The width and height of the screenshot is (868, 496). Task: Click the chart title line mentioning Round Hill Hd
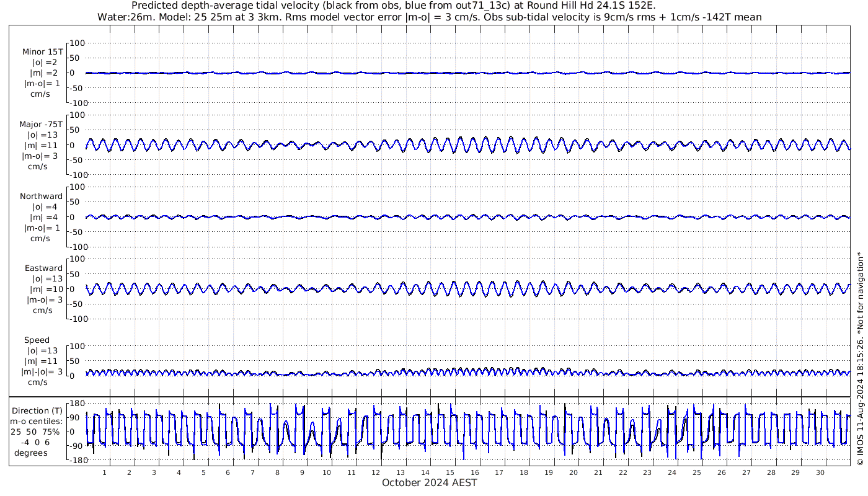click(x=393, y=6)
